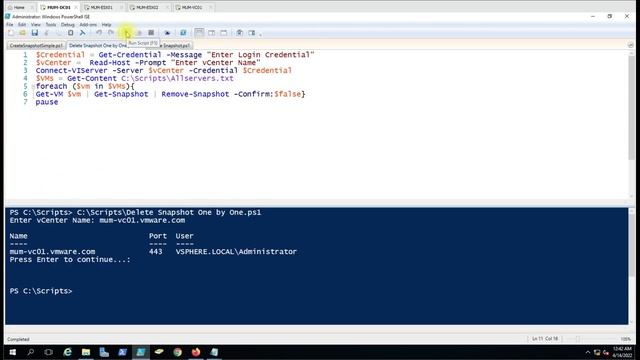Image resolution: width=640 pixels, height=360 pixels.
Task: Click the Paste clipboard icon in toolbar
Action: click(x=71, y=33)
